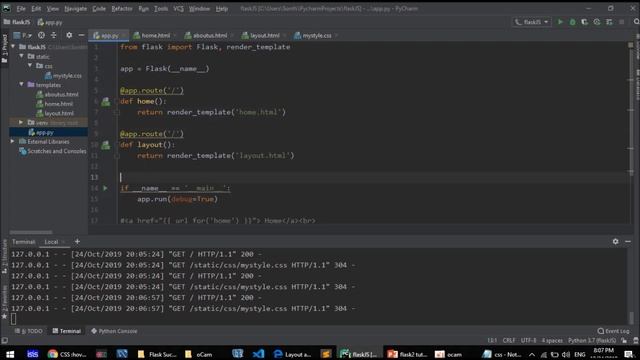Open the Project view selector dropdown
The height and width of the screenshot is (360, 640).
point(22,36)
